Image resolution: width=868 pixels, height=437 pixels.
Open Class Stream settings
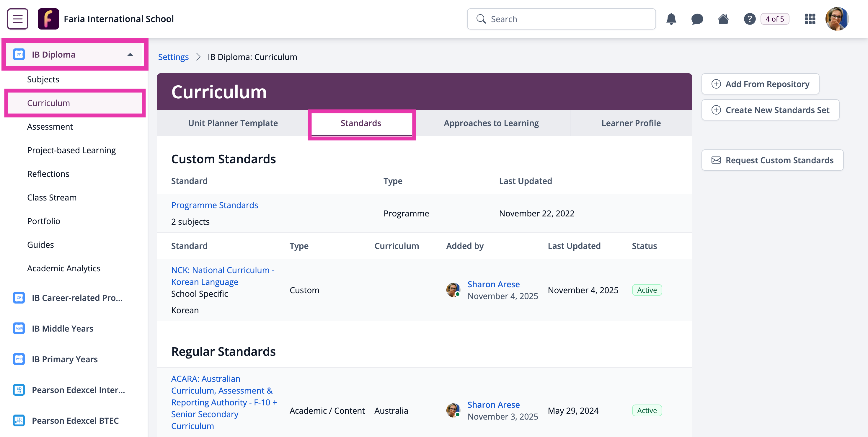[x=52, y=197]
